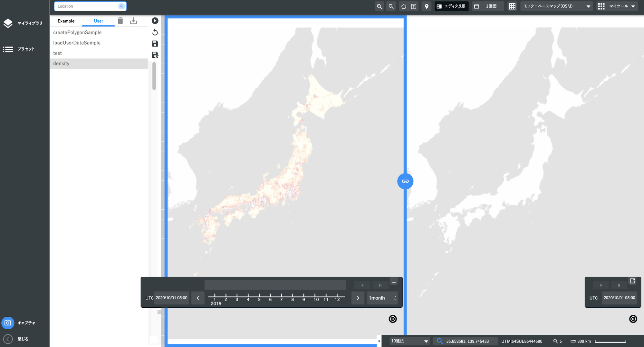The image size is (644, 347).
Task: Save the script with floppy icon
Action: click(155, 44)
